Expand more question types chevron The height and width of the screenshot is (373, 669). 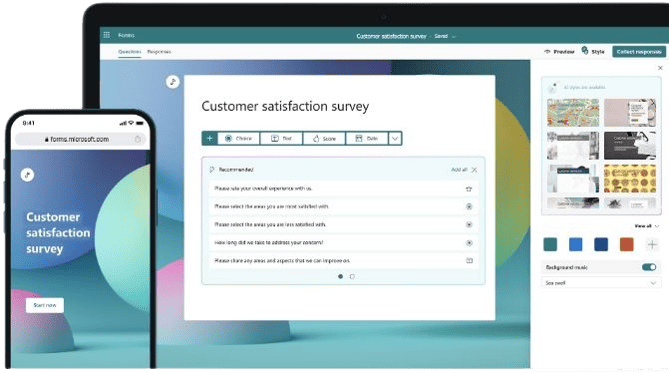(395, 138)
